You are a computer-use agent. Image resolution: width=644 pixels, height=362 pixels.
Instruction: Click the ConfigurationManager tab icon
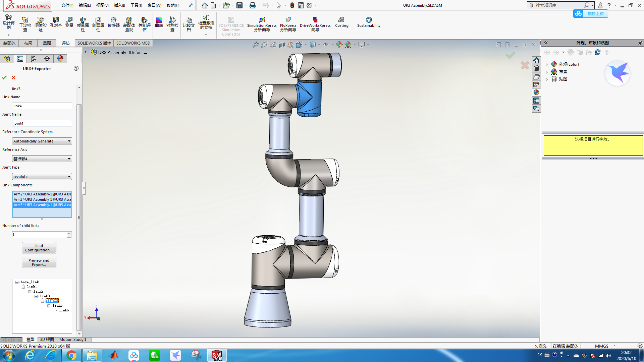[x=34, y=59]
